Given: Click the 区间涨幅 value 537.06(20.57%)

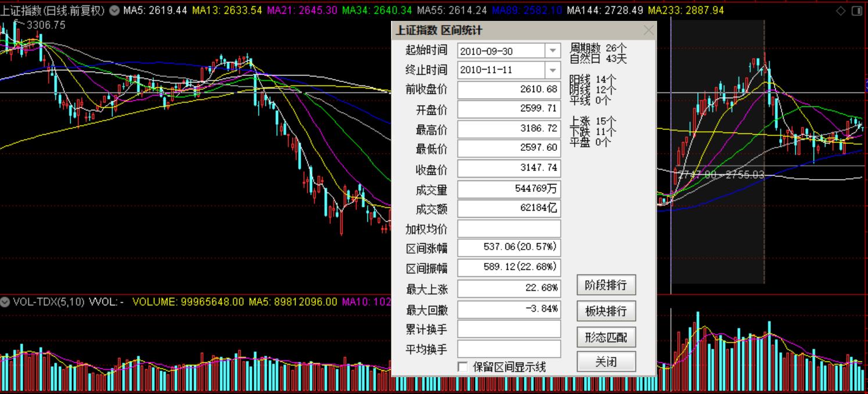Looking at the screenshot, I should point(509,248).
